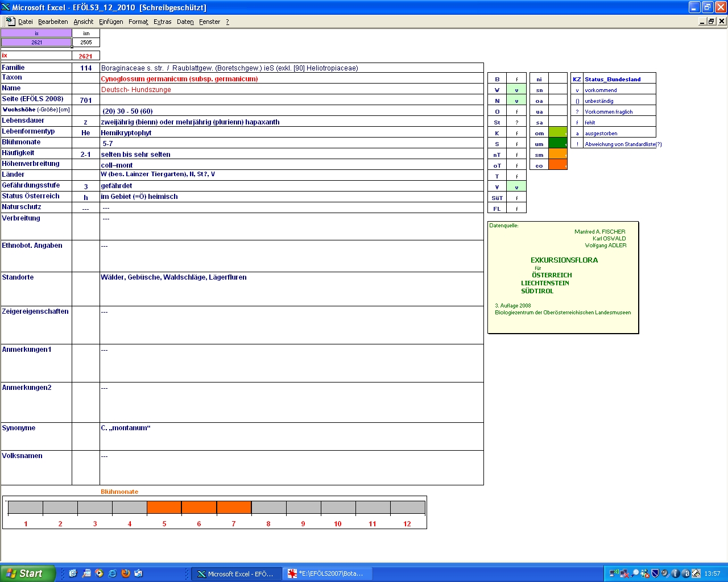Click the gray bar for month 12
This screenshot has width=728, height=582.
[x=407, y=507]
